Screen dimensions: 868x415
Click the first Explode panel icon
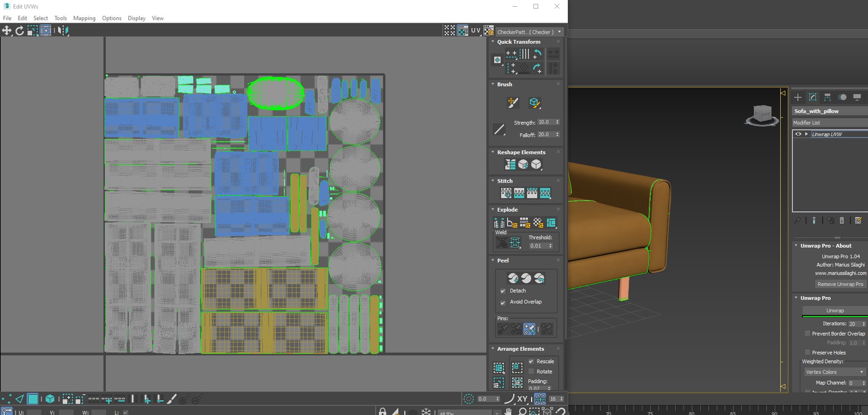(x=499, y=223)
